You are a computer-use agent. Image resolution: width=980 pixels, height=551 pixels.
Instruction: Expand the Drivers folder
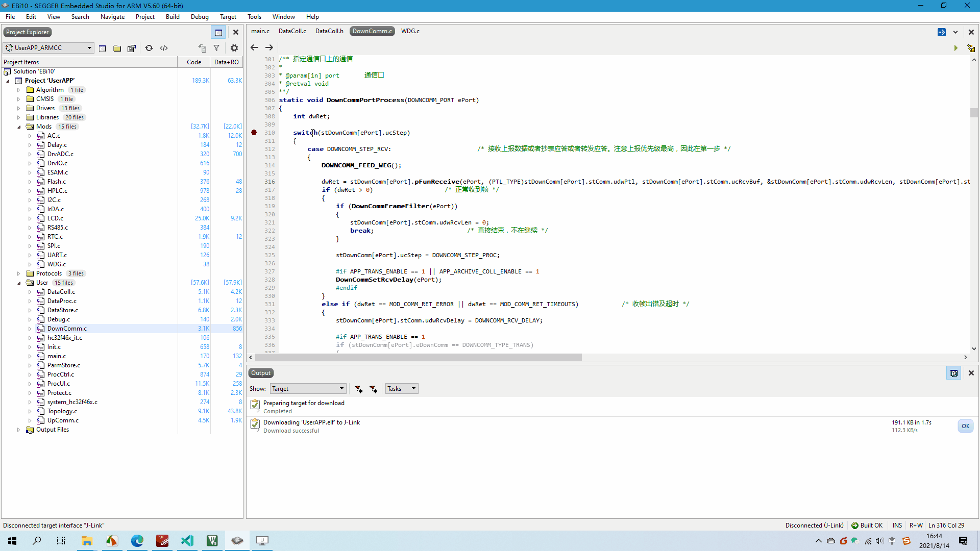click(19, 108)
